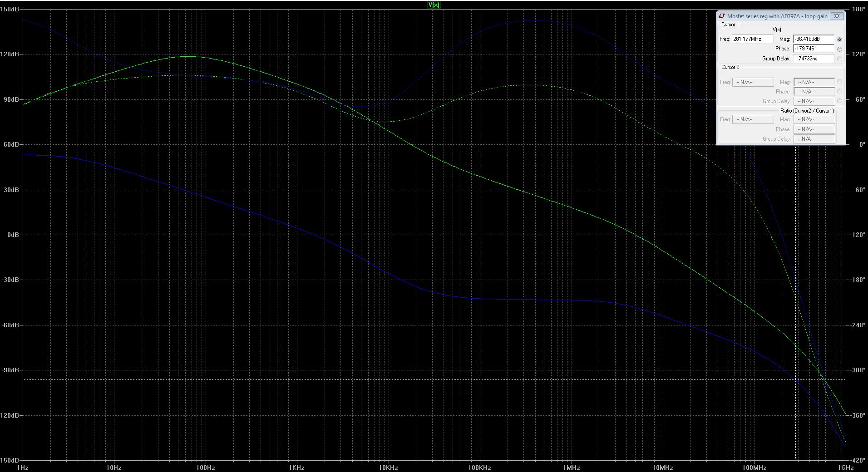This screenshot has height=473, width=868.
Task: Click the -60° right phase axis label
Action: pos(859,190)
